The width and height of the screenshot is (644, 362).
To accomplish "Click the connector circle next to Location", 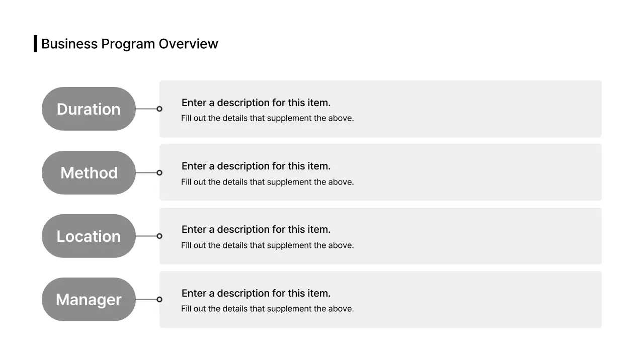I will [159, 236].
